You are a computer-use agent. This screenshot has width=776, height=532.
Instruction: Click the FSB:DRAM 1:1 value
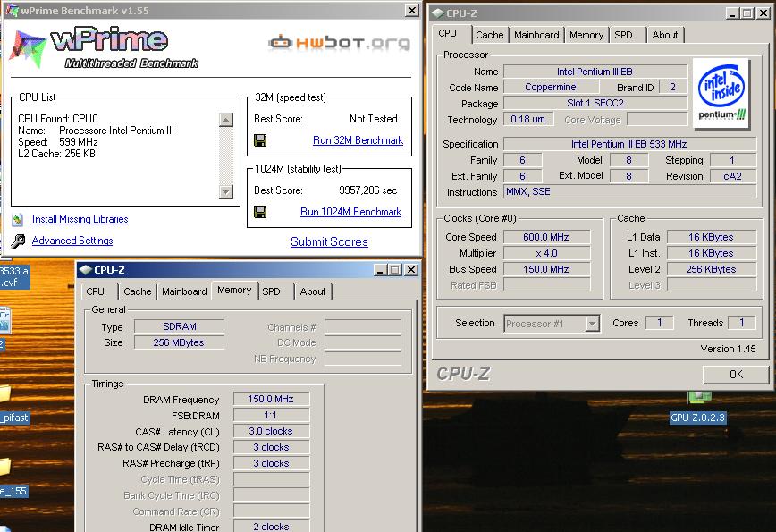pos(271,416)
